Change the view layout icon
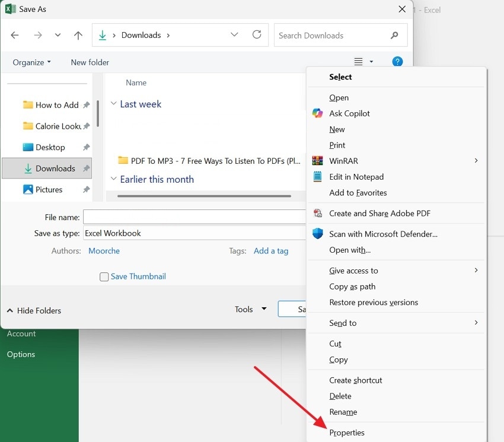Viewport: 504px width, 442px height. (x=358, y=62)
